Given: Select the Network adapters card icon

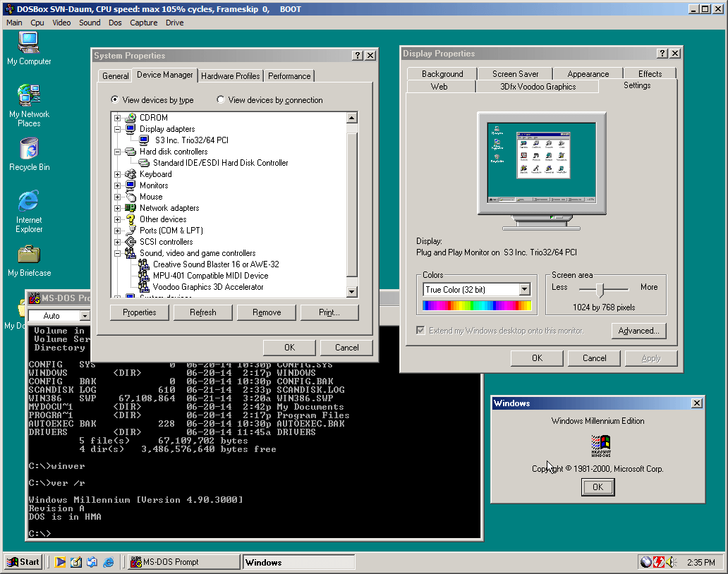Looking at the screenshot, I should click(131, 208).
